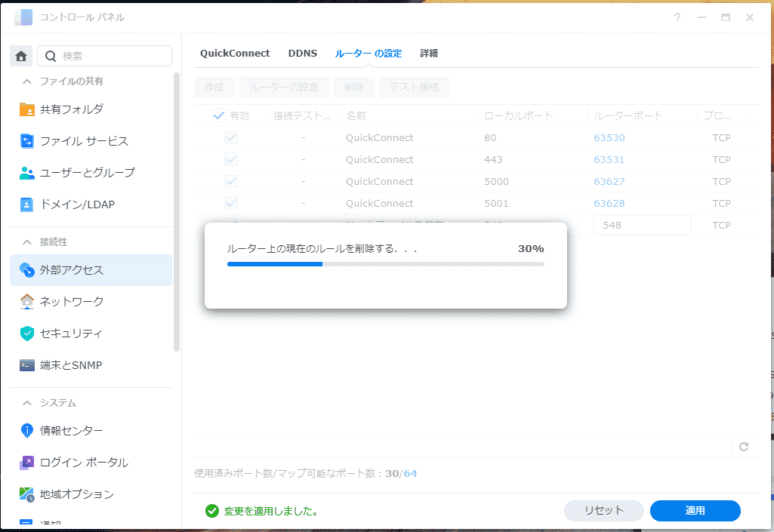Open the ログイン ポータル icon
The width and height of the screenshot is (774, 532).
click(x=26, y=463)
